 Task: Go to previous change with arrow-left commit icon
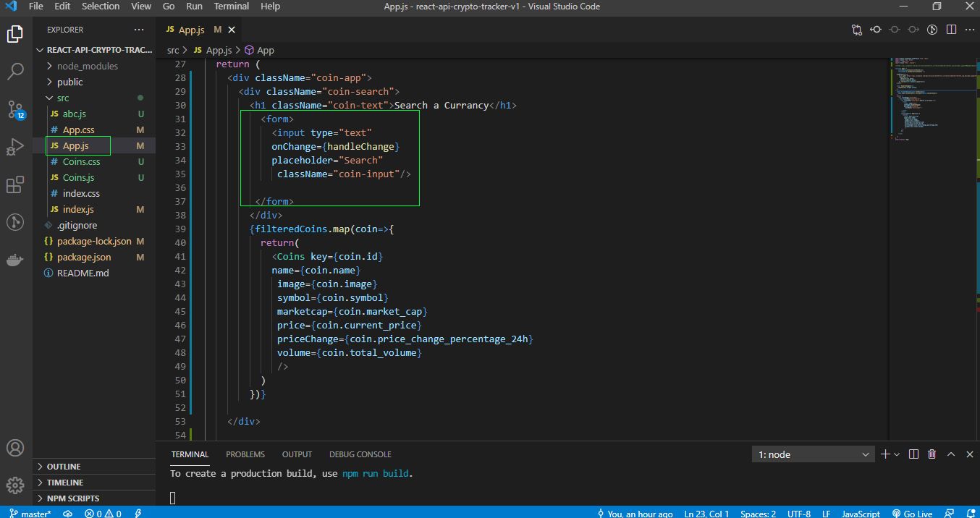(x=876, y=30)
